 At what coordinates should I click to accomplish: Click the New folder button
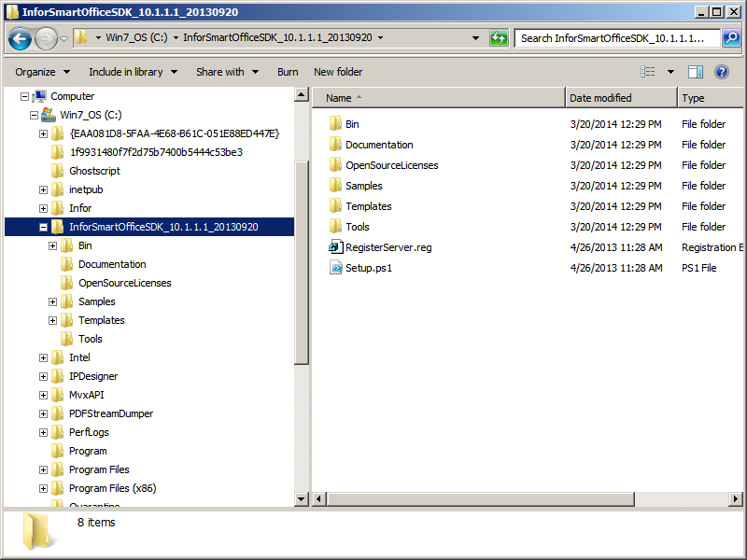click(338, 72)
